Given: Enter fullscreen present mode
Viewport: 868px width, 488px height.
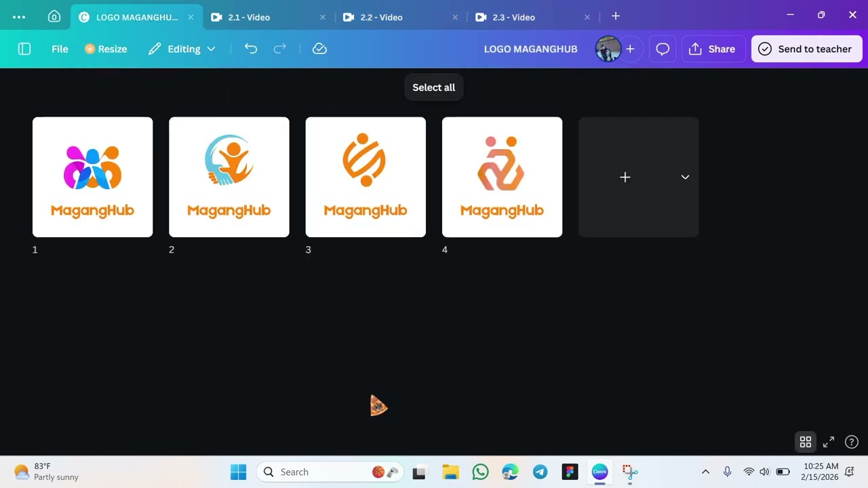Looking at the screenshot, I should click(829, 442).
